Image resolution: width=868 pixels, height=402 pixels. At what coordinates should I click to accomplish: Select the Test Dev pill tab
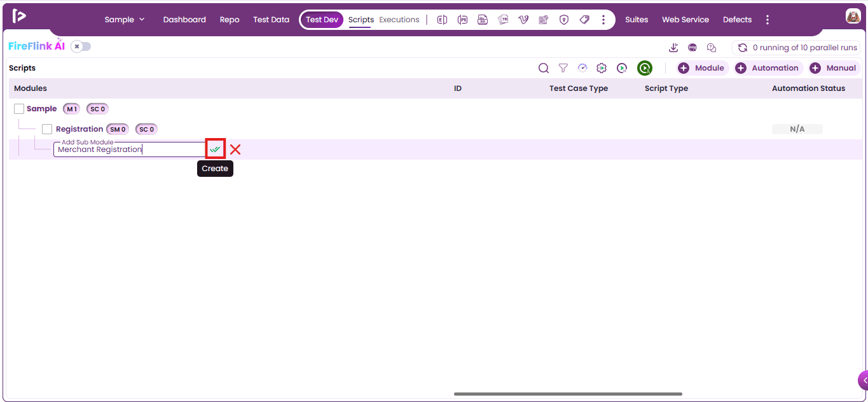322,20
